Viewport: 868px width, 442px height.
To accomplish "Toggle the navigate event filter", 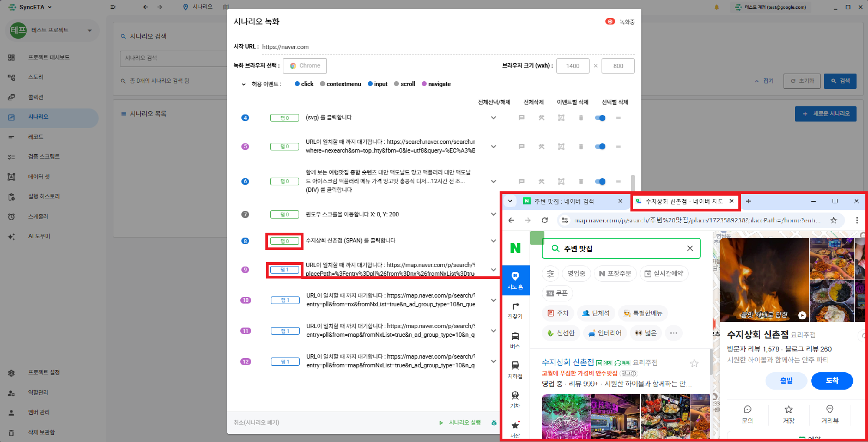I will [x=436, y=84].
